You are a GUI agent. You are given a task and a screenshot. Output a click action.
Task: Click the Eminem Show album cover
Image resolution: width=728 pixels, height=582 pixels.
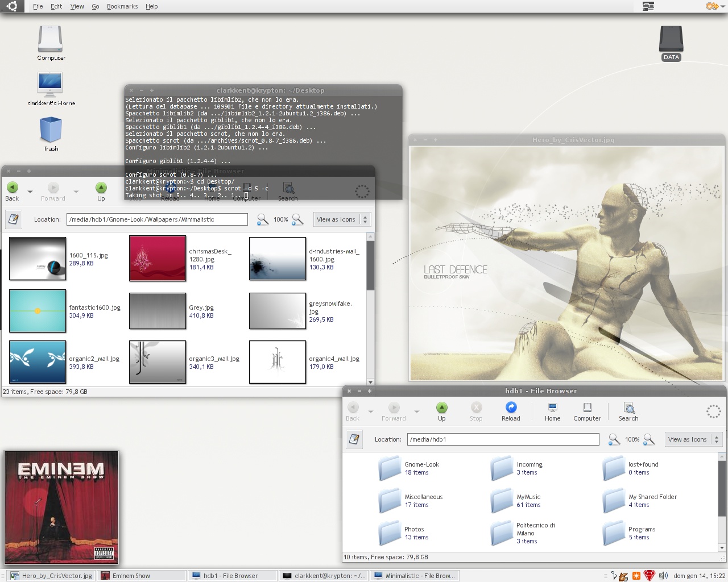click(x=61, y=508)
